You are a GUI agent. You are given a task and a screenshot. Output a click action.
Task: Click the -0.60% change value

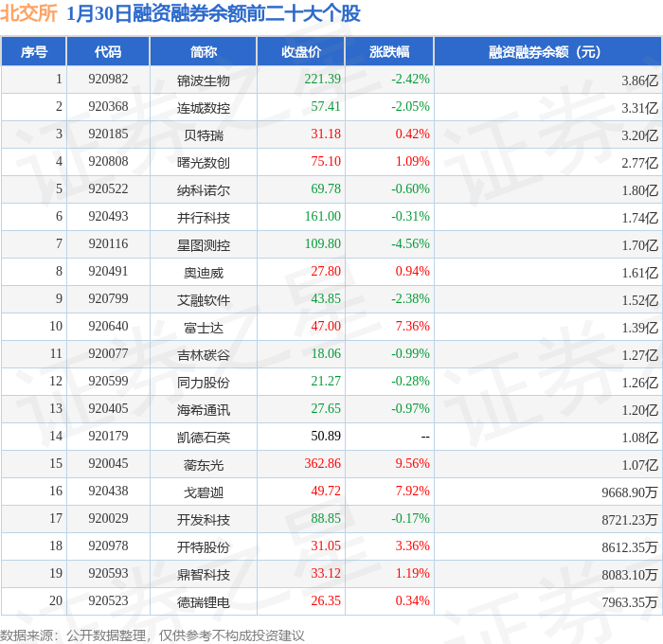pyautogui.click(x=410, y=189)
